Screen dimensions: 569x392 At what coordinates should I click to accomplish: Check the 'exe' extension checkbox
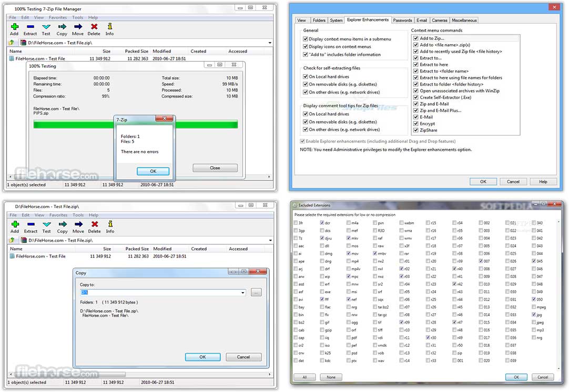pos(322,292)
